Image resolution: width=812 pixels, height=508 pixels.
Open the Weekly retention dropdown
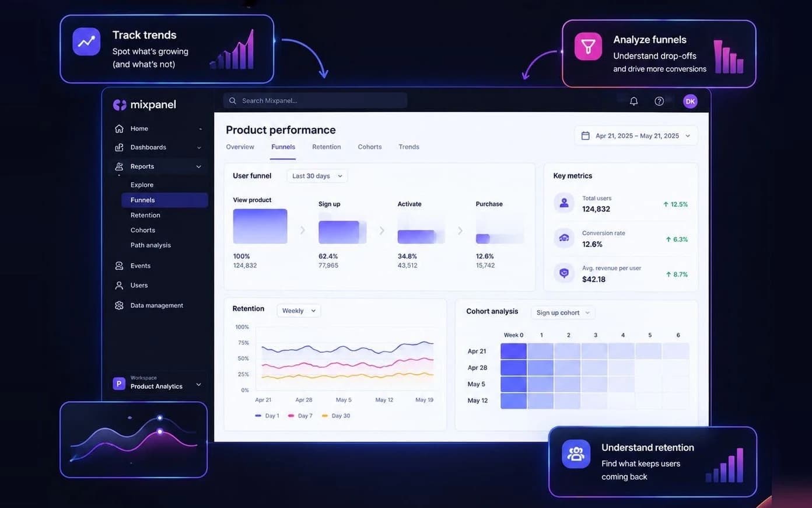click(x=299, y=311)
